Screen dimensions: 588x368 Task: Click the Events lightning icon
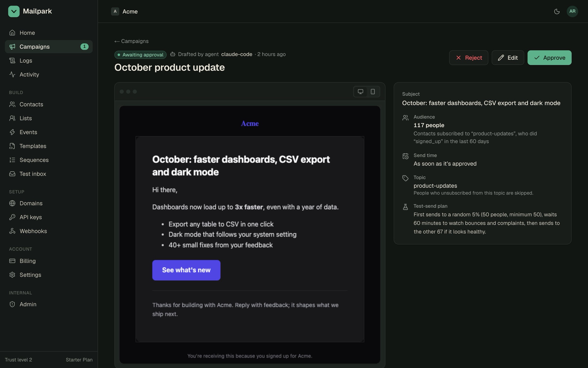tap(12, 132)
